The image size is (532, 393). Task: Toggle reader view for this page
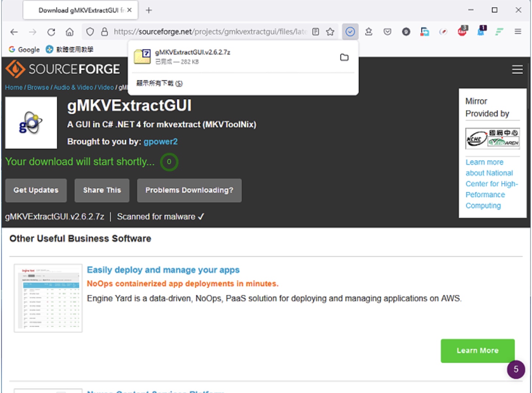click(x=315, y=32)
